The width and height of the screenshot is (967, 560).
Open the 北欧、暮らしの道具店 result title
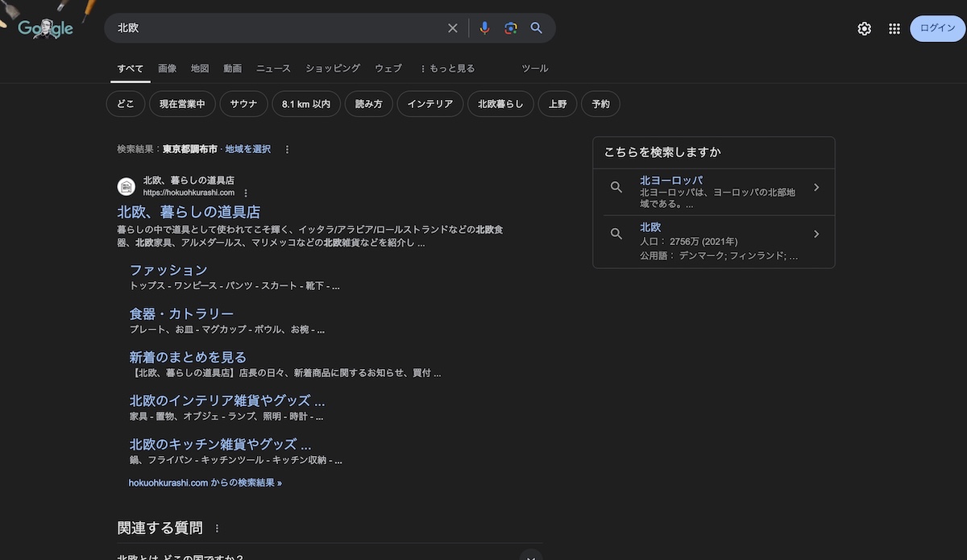[189, 212]
